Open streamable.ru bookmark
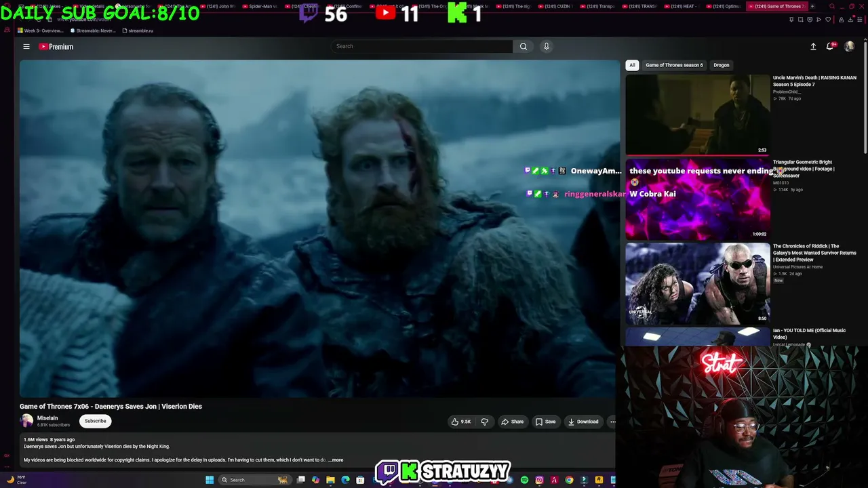Viewport: 868px width, 488px height. (x=138, y=30)
